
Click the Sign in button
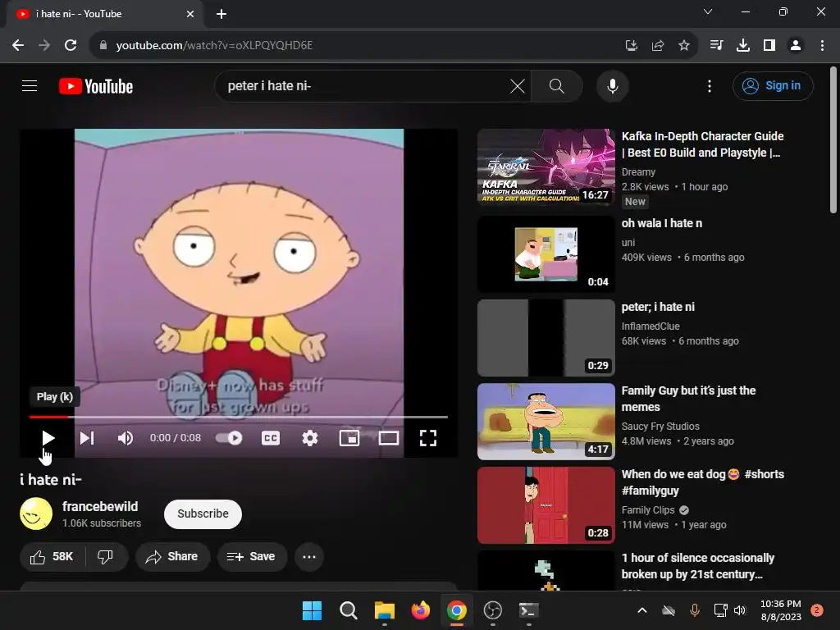pyautogui.click(x=773, y=85)
